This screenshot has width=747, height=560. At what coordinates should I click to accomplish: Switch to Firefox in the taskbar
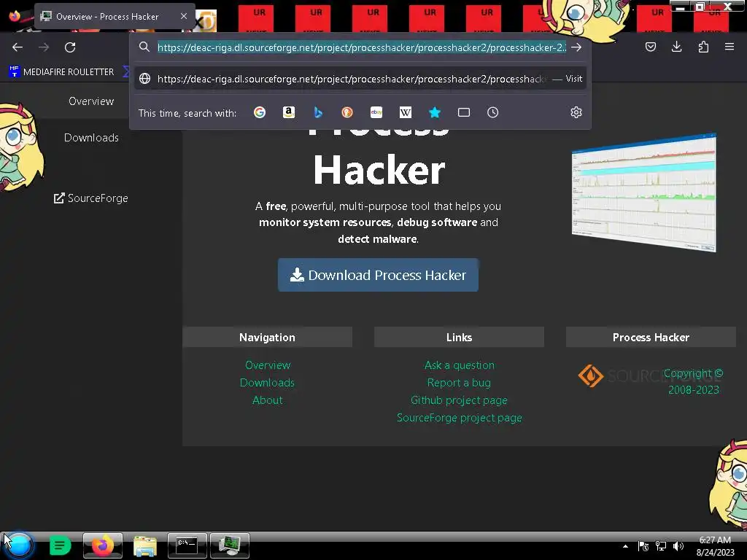102,545
